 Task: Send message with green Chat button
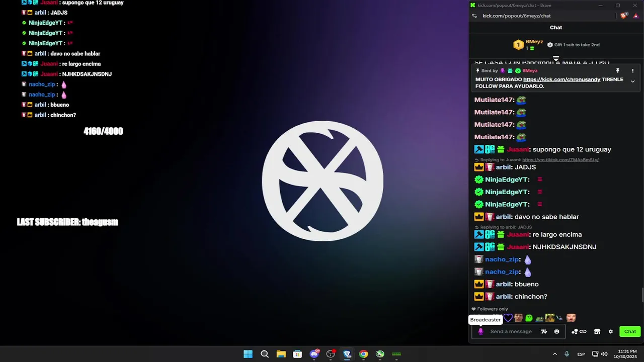[x=630, y=331]
